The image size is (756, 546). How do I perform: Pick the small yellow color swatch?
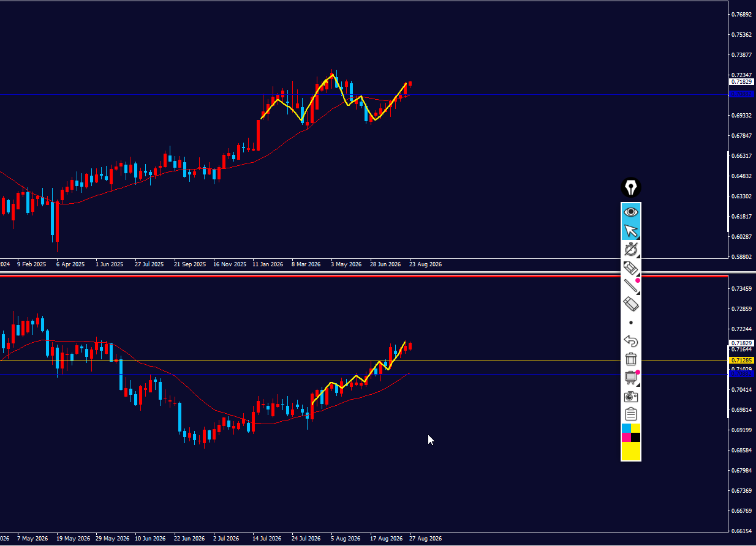pyautogui.click(x=636, y=428)
